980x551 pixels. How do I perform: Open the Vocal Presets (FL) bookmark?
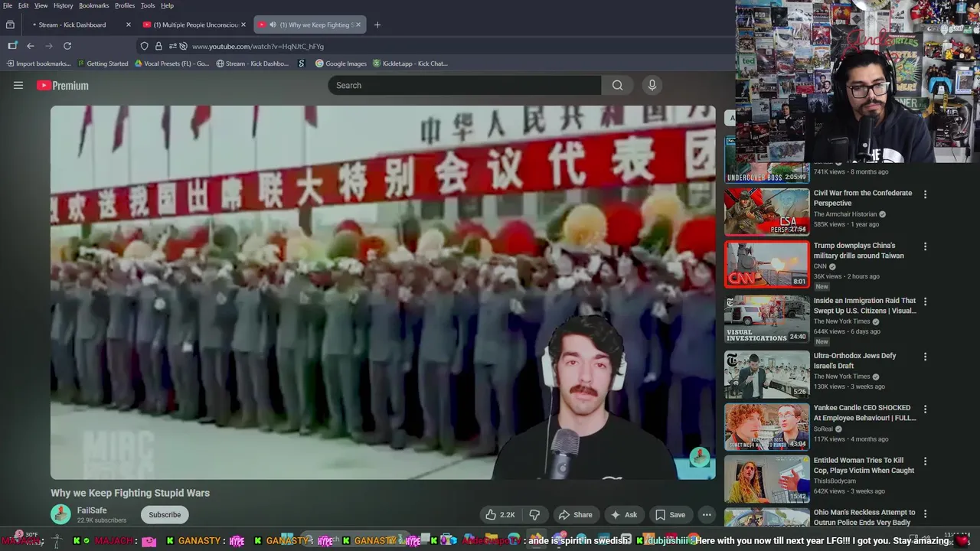pyautogui.click(x=171, y=64)
